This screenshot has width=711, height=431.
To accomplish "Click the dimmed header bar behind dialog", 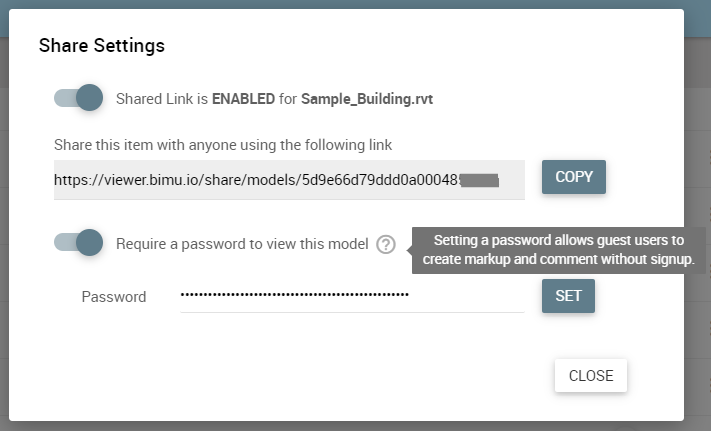I will tap(356, 4).
